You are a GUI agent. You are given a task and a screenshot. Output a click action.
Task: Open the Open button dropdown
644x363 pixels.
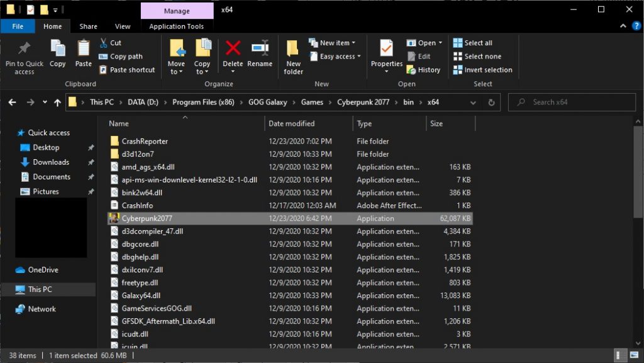441,43
